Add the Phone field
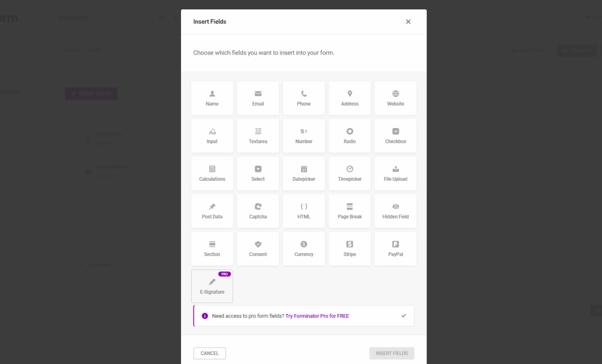602x364 pixels. click(304, 98)
